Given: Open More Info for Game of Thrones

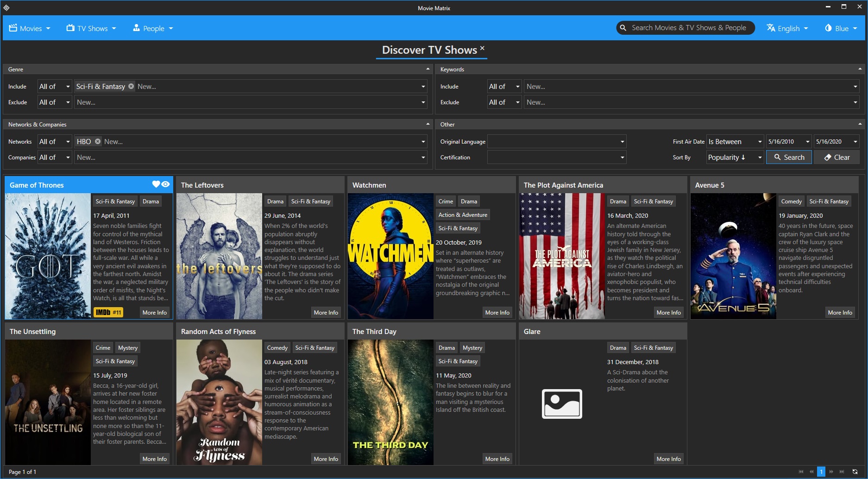Looking at the screenshot, I should [154, 312].
